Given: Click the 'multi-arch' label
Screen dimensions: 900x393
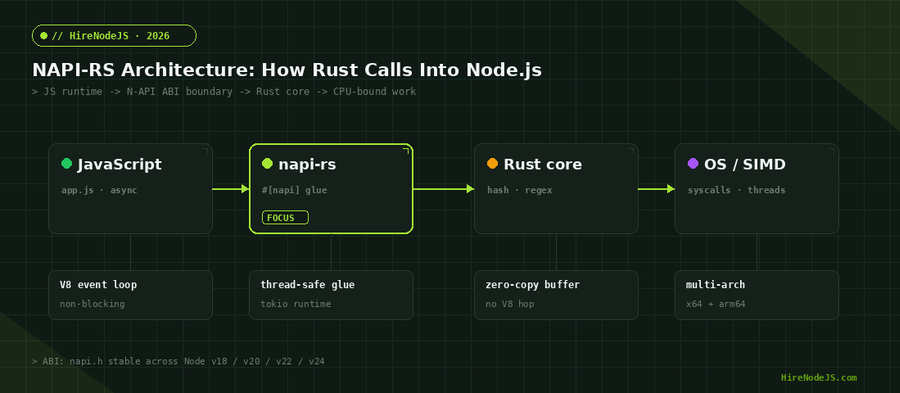Looking at the screenshot, I should pos(715,285).
